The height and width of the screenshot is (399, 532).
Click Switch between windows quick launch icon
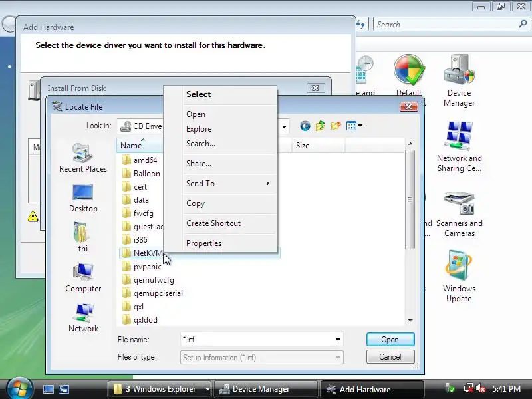pyautogui.click(x=64, y=390)
